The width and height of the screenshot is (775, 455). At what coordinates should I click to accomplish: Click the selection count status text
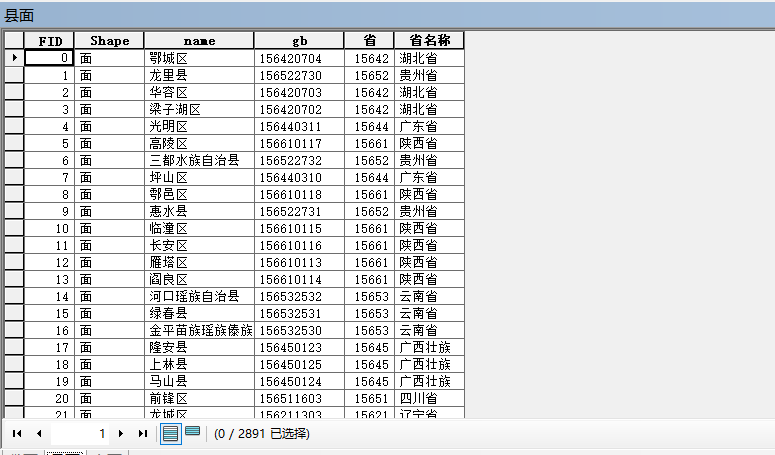pyautogui.click(x=262, y=434)
